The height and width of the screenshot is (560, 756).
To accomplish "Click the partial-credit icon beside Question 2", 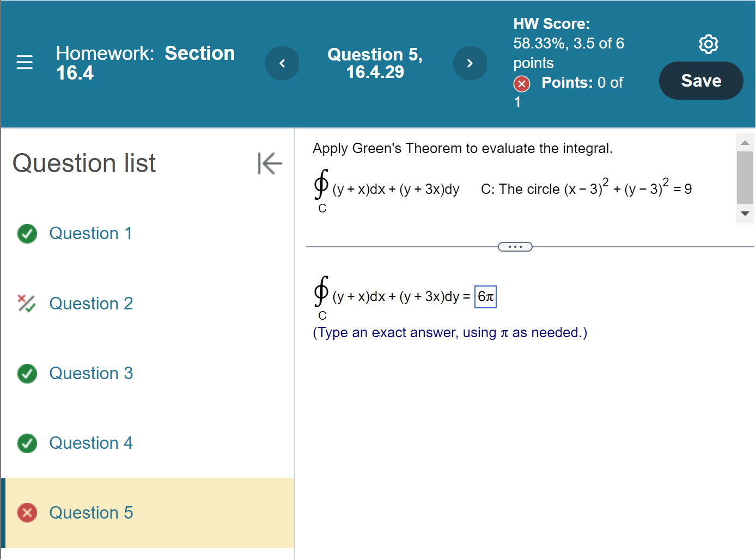I will (27, 303).
